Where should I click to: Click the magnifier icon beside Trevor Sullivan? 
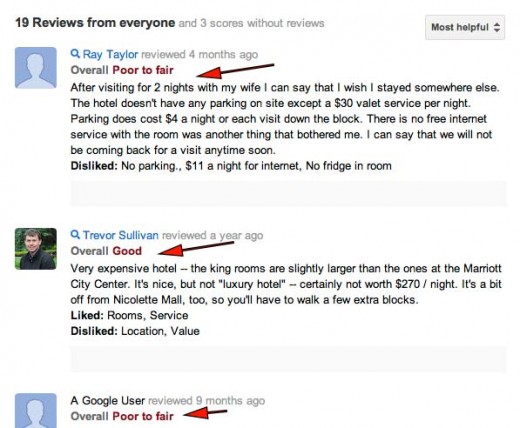pos(75,234)
